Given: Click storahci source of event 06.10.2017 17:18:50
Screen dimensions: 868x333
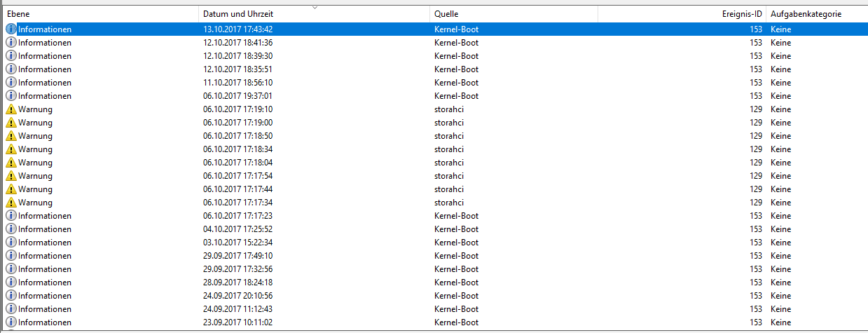Looking at the screenshot, I should [x=449, y=136].
